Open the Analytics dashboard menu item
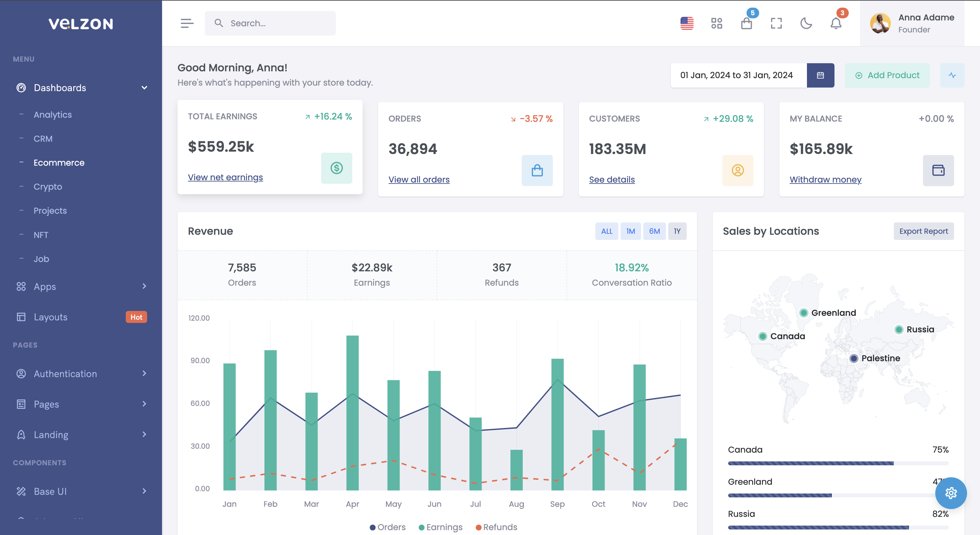 pyautogui.click(x=52, y=114)
